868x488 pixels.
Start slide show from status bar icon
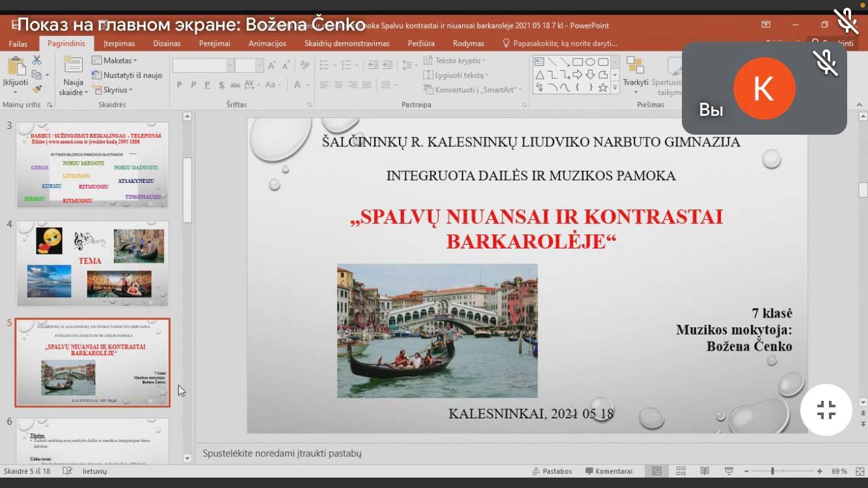[x=729, y=471]
